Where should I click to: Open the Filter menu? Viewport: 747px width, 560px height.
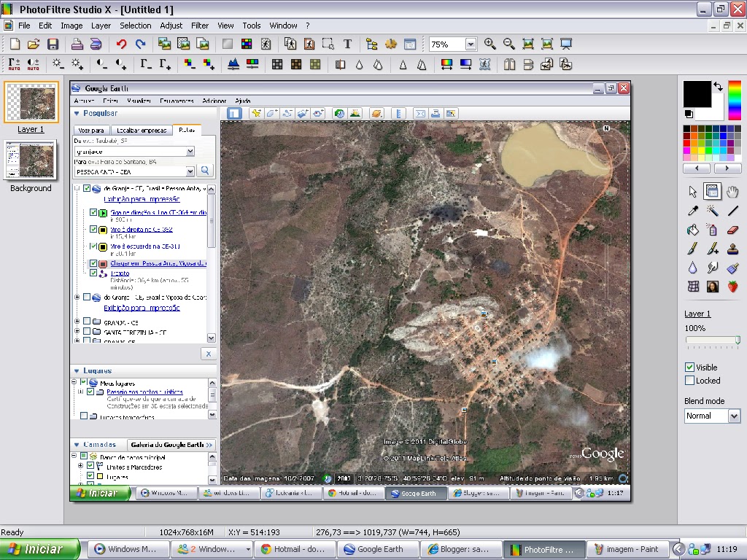click(200, 26)
